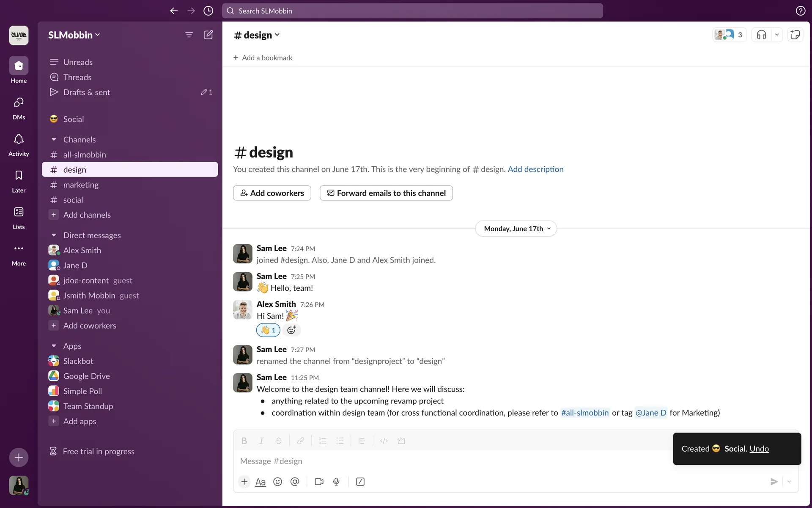
Task: Open the history clock icon
Action: [x=208, y=11]
